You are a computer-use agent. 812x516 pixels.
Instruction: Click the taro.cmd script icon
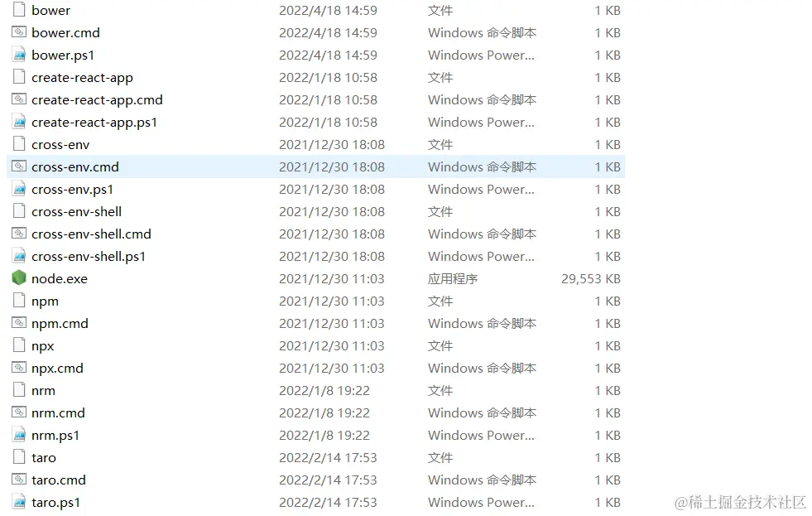pyautogui.click(x=19, y=480)
